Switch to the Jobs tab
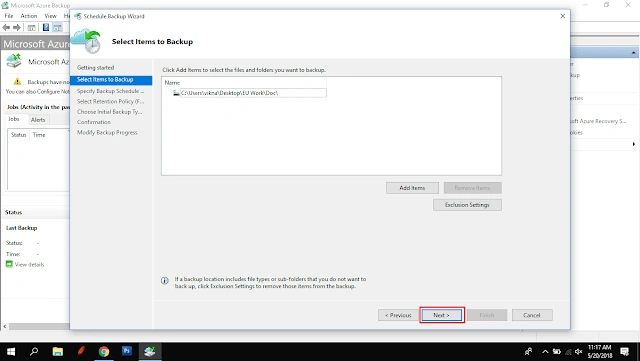The height and width of the screenshot is (361, 640). coord(14,119)
